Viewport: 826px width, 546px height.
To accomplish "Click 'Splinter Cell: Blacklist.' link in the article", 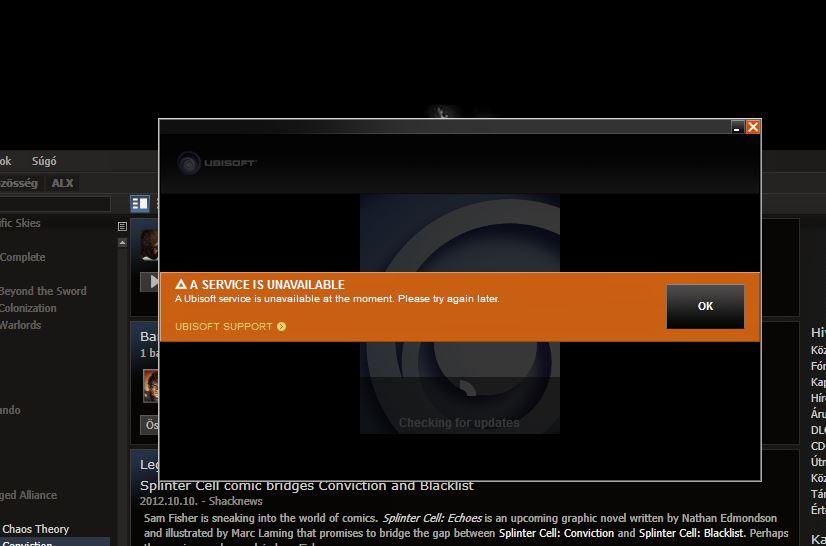I will pyautogui.click(x=693, y=533).
